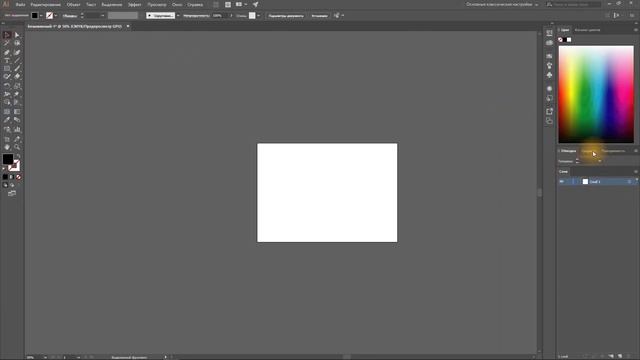
Task: Select the Selection tool (black arrow)
Action: tap(7, 35)
